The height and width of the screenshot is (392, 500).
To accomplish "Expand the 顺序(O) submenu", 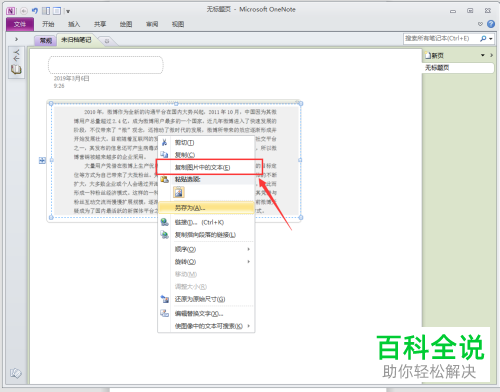I will click(206, 249).
